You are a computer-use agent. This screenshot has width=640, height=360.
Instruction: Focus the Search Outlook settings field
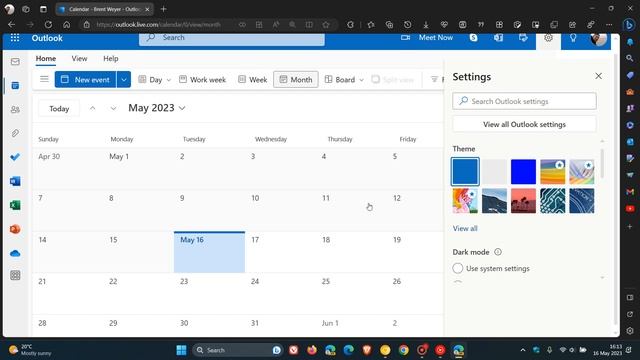pos(524,101)
